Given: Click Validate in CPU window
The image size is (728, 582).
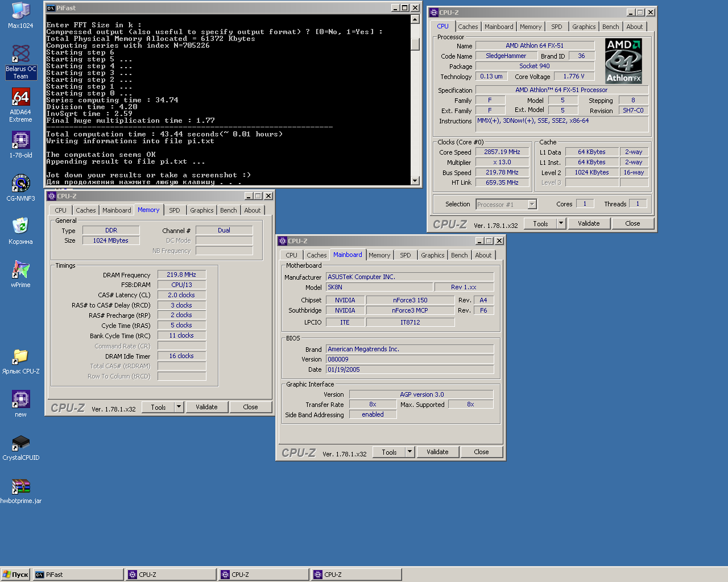Looking at the screenshot, I should tap(589, 223).
